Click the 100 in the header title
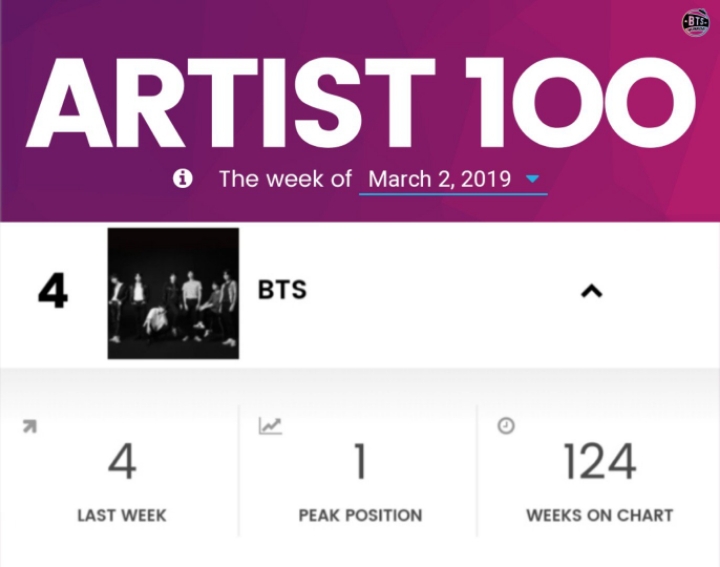The width and height of the screenshot is (720, 567). 580,103
